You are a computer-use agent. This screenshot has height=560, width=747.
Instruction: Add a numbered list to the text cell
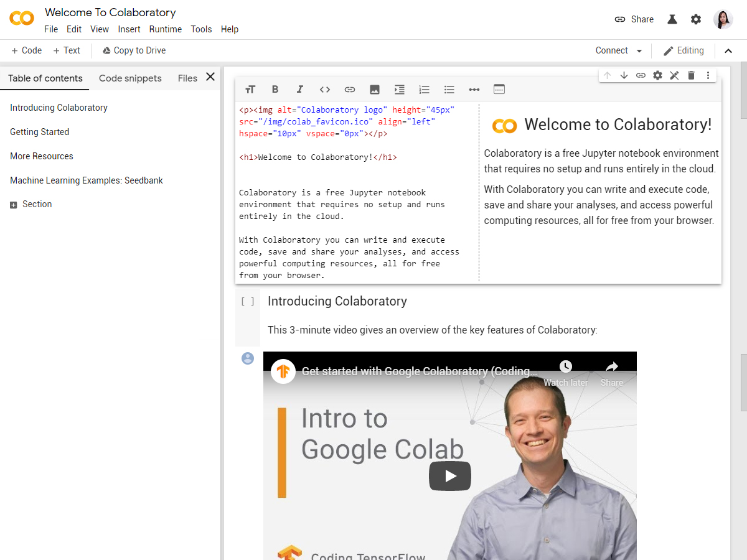(425, 90)
